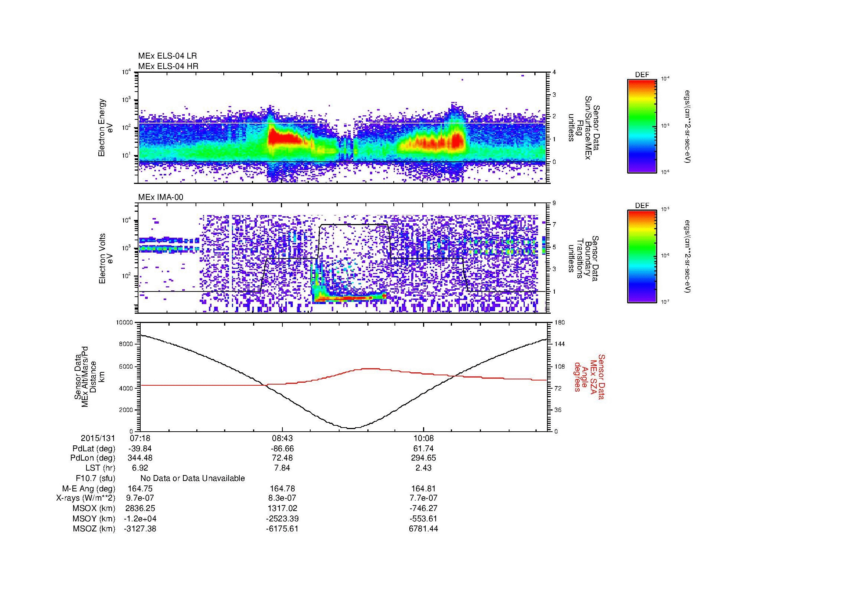Click the MSOY value '-1.2e+04'
The height and width of the screenshot is (613, 868).
point(140,519)
